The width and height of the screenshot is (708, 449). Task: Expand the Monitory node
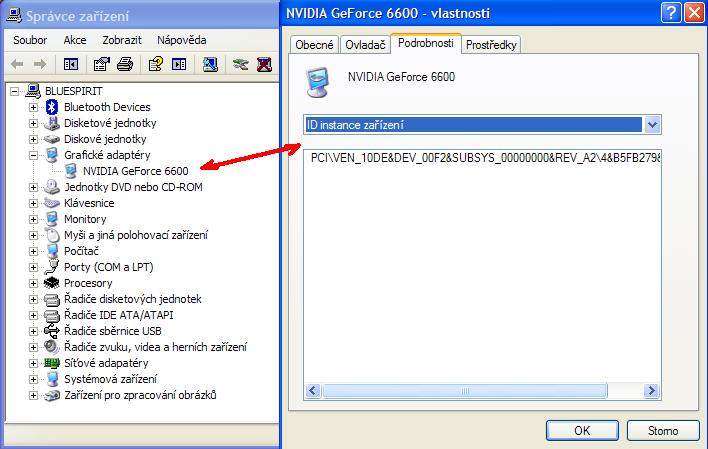tap(33, 219)
